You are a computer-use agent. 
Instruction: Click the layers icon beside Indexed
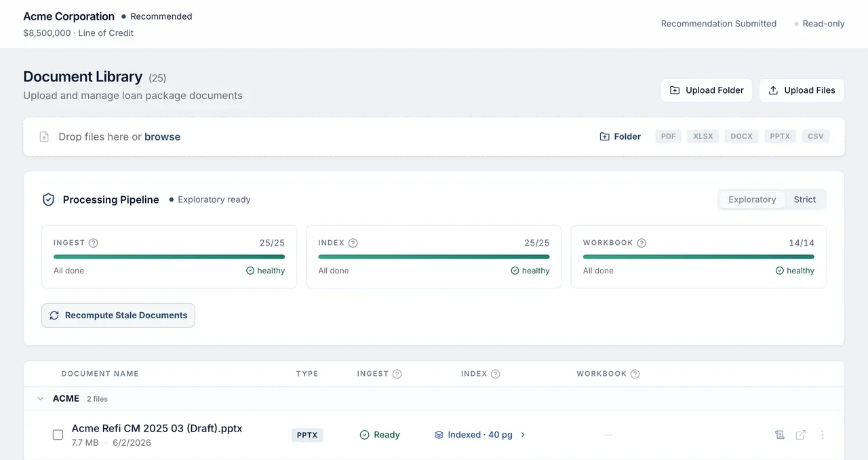click(439, 435)
